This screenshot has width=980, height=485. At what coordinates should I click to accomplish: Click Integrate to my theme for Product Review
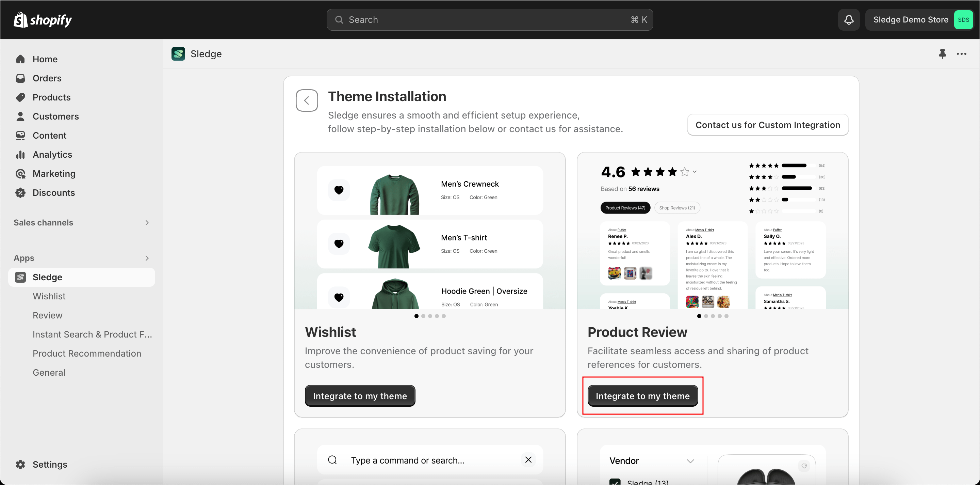(x=642, y=395)
